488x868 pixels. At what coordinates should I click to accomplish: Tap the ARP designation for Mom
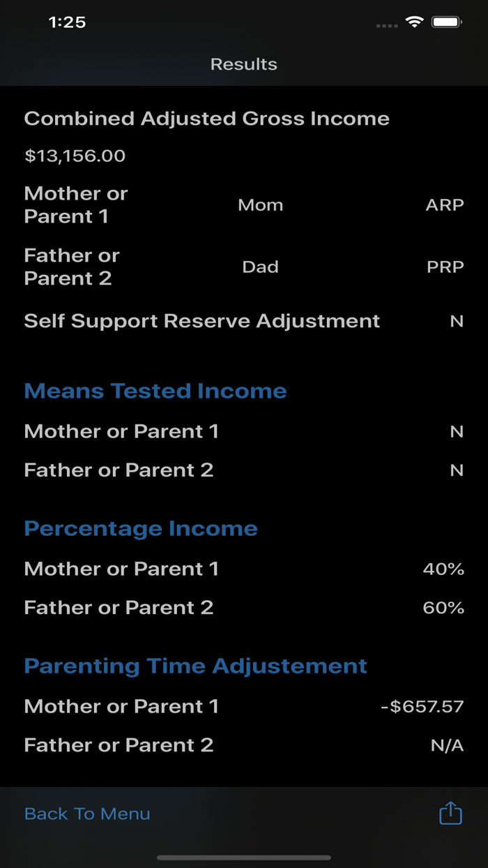point(445,204)
